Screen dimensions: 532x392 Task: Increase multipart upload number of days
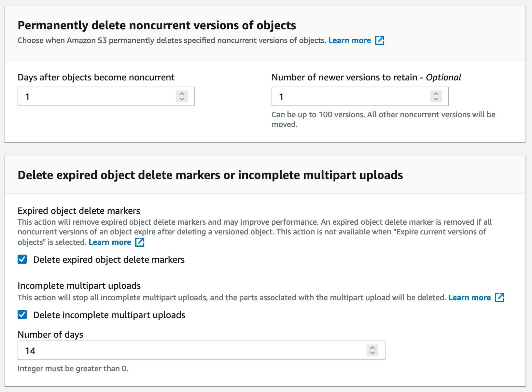pyautogui.click(x=372, y=348)
